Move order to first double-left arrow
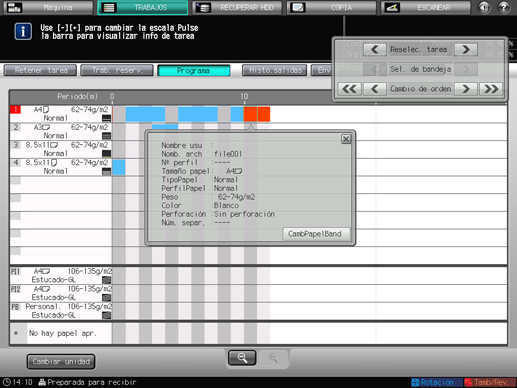Screen dimensions: 517x388 tap(349, 89)
